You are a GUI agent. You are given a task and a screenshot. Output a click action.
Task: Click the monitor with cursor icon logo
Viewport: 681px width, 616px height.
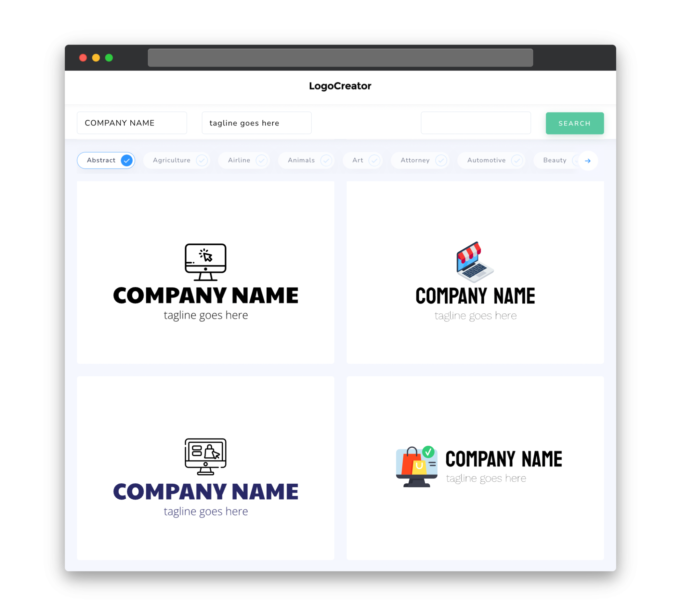pyautogui.click(x=206, y=261)
